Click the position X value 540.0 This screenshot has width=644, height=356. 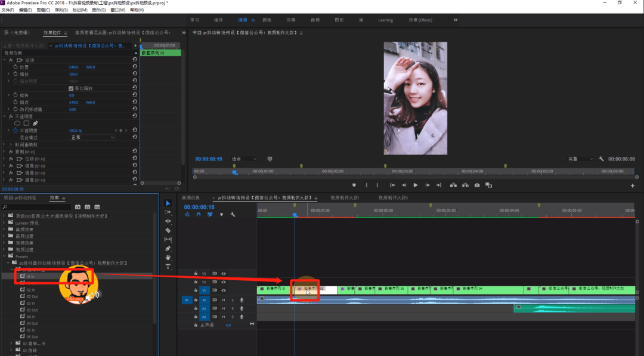point(73,67)
